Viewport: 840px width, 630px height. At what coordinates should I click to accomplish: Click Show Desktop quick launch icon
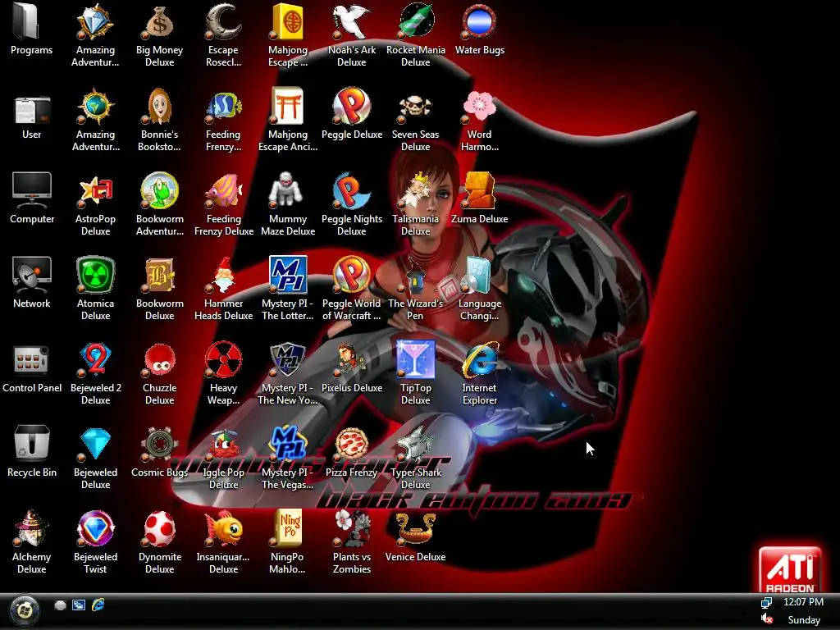60,605
